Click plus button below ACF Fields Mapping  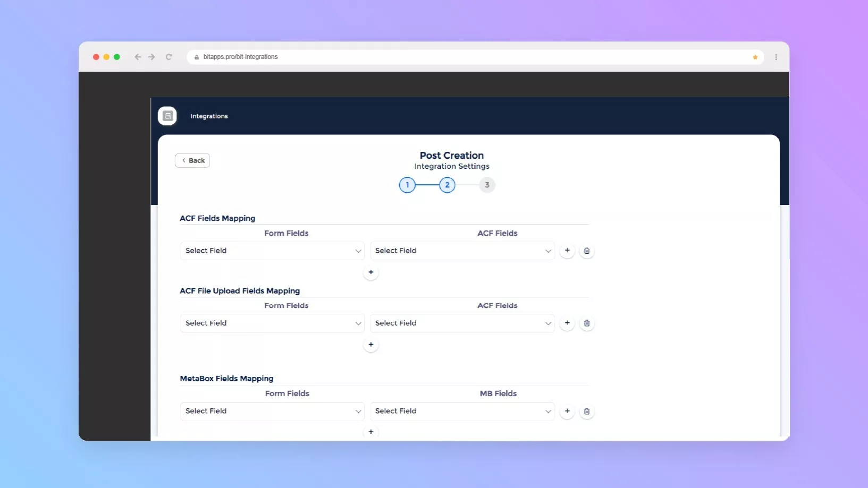tap(371, 272)
